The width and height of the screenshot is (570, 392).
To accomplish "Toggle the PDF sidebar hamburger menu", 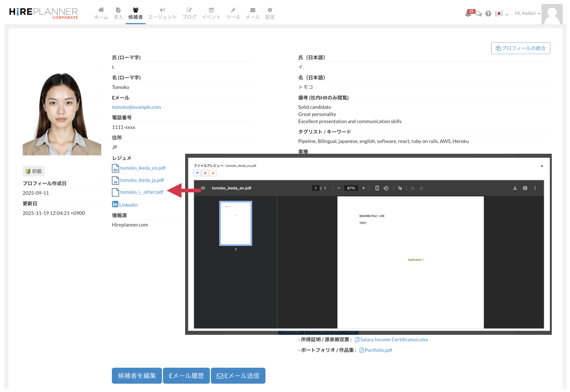I will 203,188.
